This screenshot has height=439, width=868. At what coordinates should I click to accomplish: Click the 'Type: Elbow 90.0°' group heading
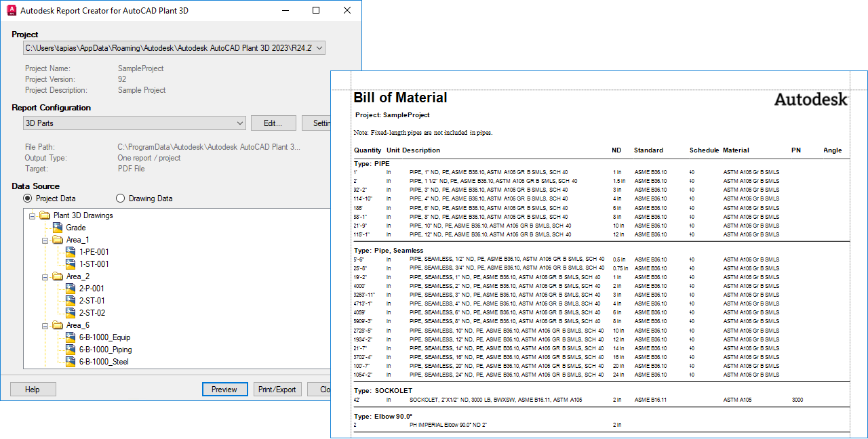[x=383, y=417]
